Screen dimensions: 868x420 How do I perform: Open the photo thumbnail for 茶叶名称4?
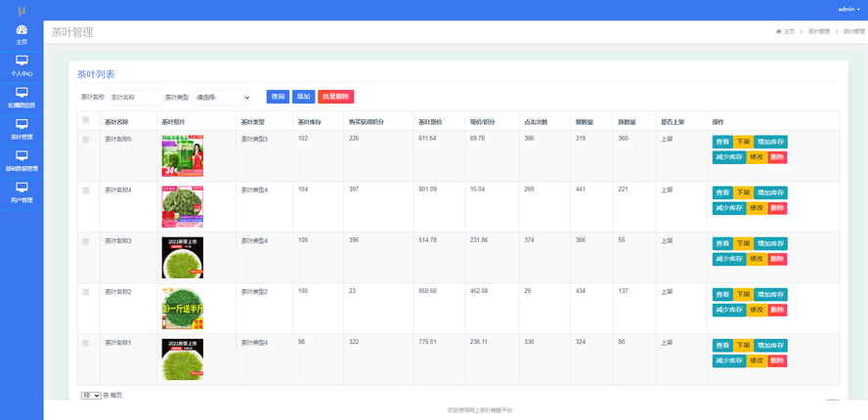182,207
